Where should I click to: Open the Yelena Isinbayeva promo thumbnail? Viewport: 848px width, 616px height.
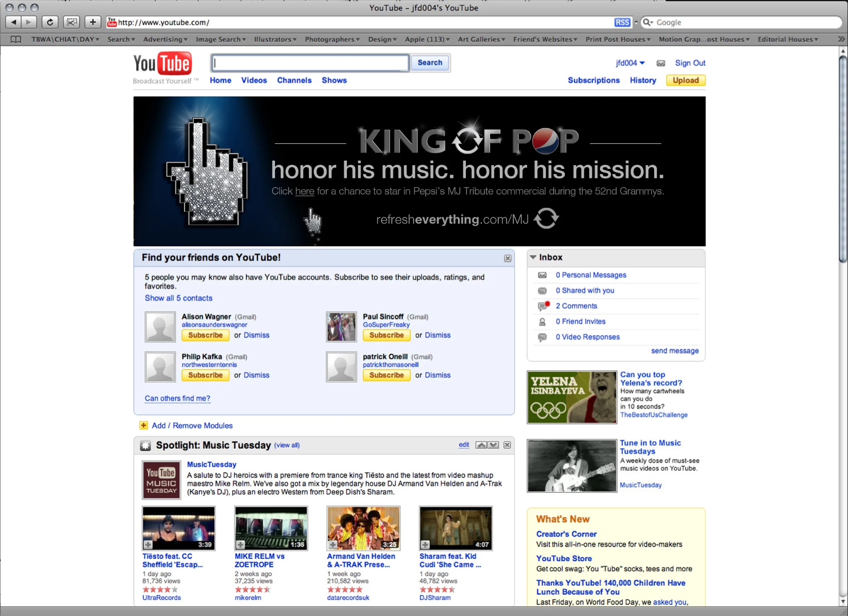(x=572, y=397)
